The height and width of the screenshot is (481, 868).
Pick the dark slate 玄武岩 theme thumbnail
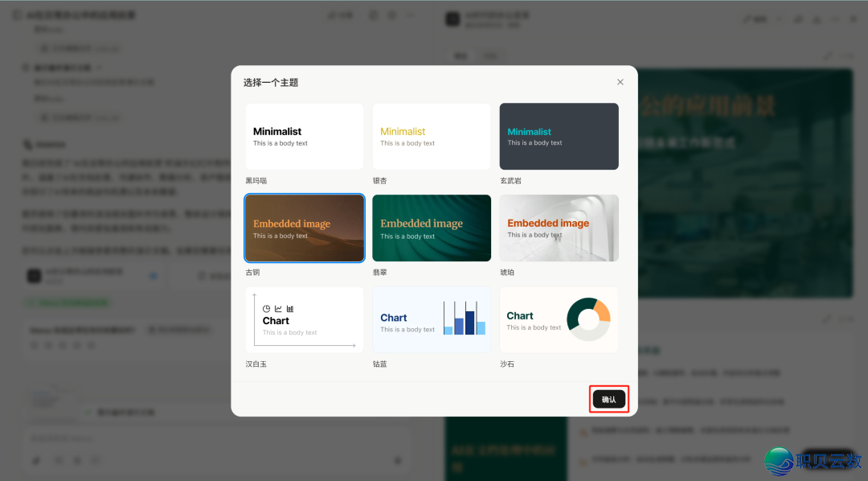(x=559, y=136)
